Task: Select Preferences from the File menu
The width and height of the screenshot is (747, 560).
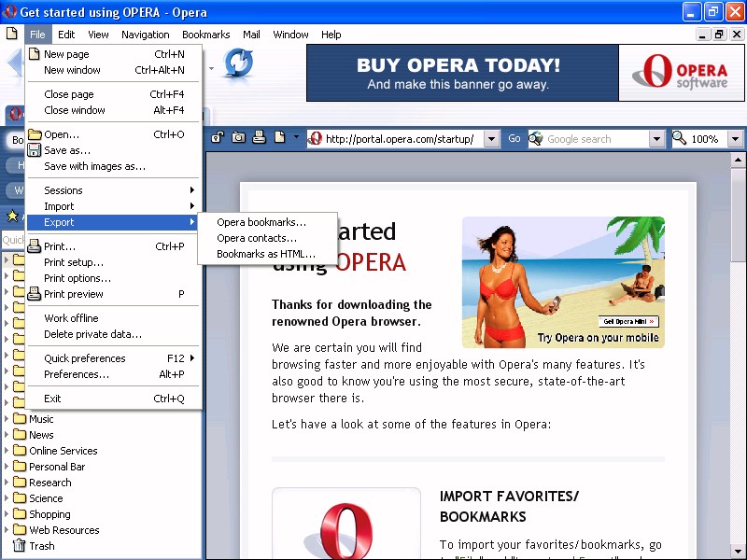Action: pyautogui.click(x=77, y=374)
